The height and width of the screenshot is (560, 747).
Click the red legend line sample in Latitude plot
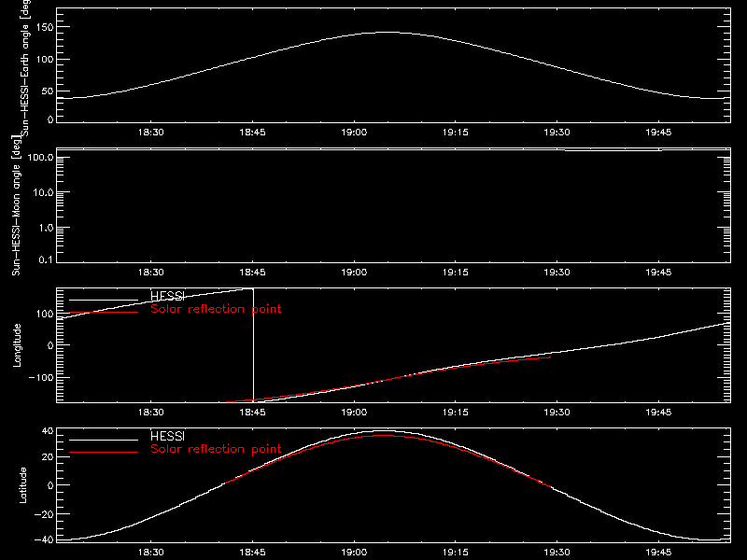click(104, 452)
